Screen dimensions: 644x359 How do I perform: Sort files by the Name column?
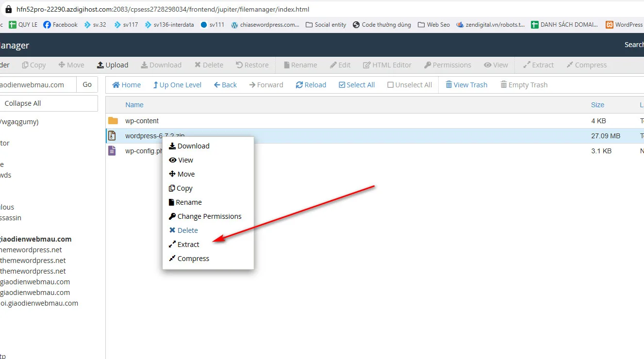point(134,105)
